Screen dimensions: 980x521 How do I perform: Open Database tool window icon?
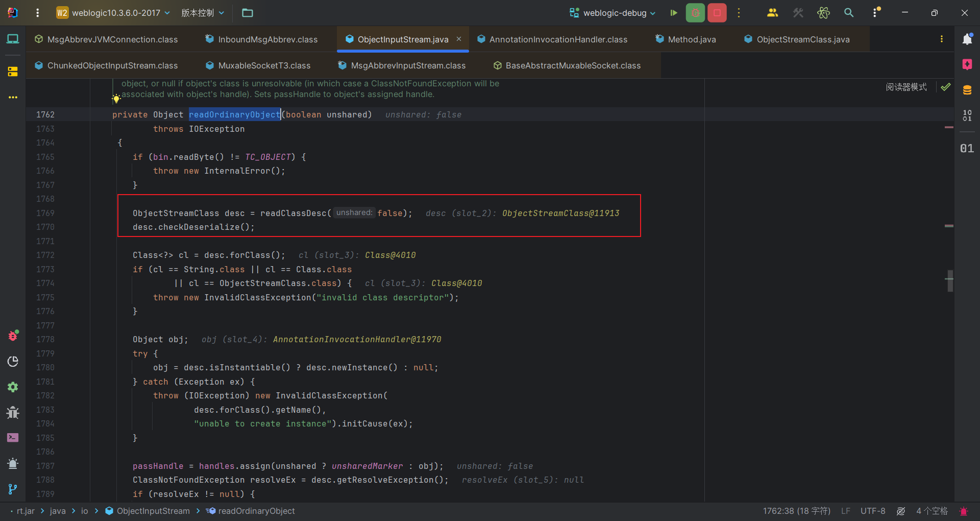tap(967, 90)
